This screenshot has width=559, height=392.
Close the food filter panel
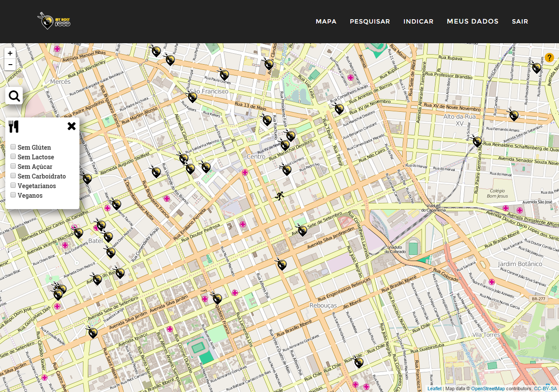pyautogui.click(x=72, y=126)
